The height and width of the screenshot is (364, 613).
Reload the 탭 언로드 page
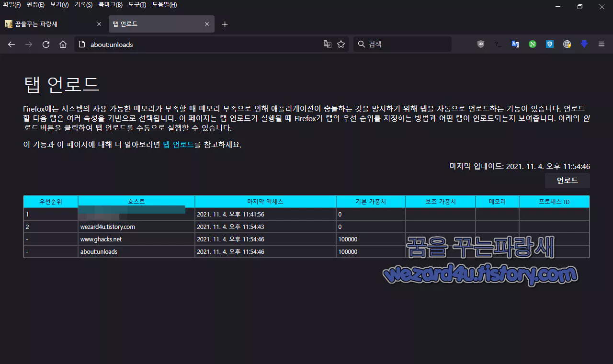(45, 44)
